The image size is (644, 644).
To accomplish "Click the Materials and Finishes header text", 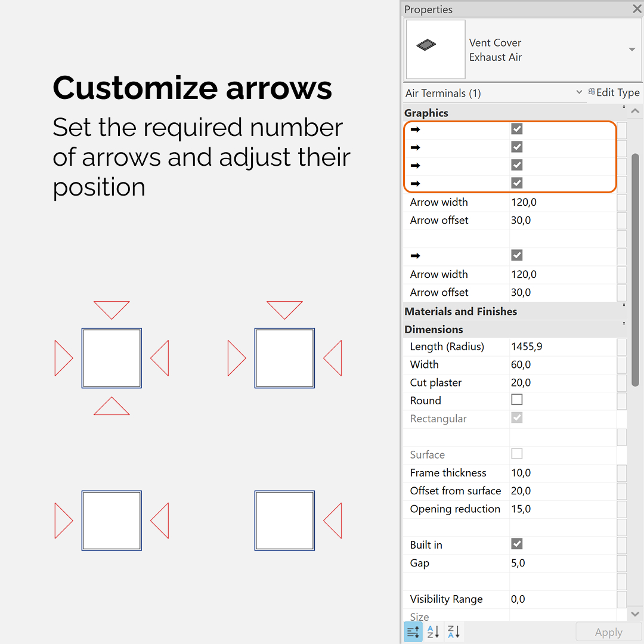I will tap(460, 311).
